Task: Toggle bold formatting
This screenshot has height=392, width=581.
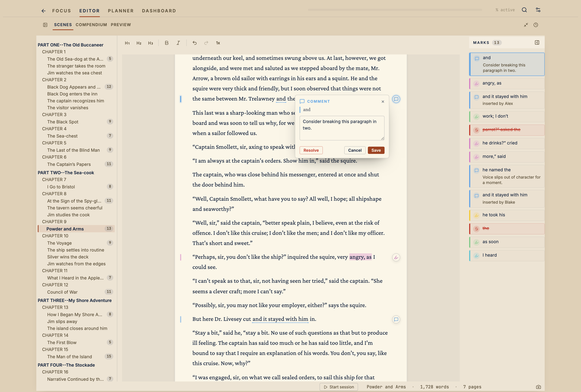Action: (166, 43)
